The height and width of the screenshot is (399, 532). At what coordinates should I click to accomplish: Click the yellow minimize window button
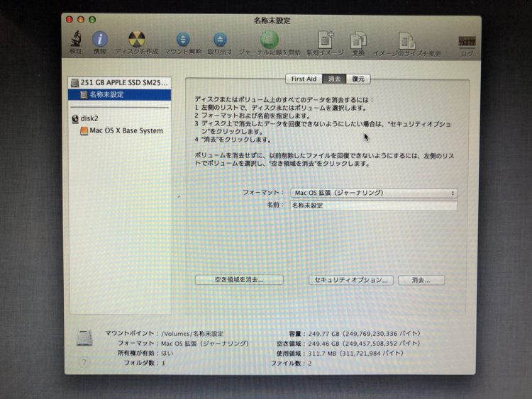click(x=81, y=20)
